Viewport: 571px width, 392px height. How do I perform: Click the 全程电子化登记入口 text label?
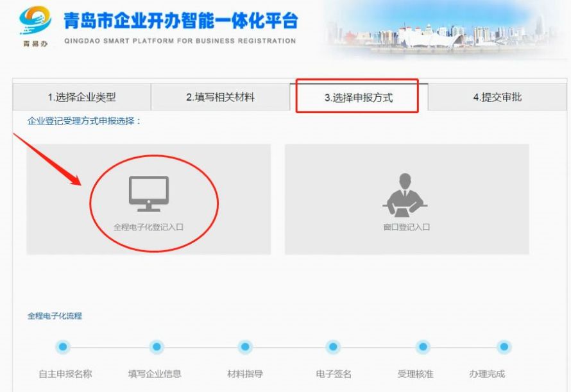click(x=149, y=227)
